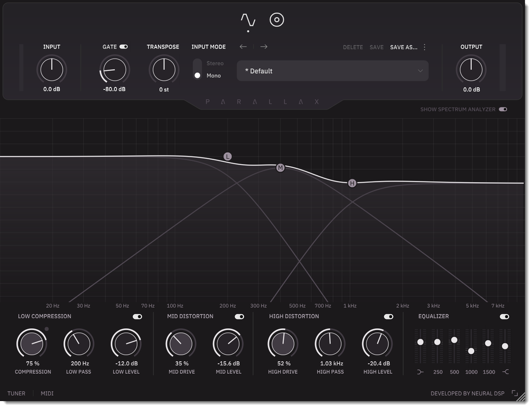Click the -80.0 dB gate value

[114, 89]
